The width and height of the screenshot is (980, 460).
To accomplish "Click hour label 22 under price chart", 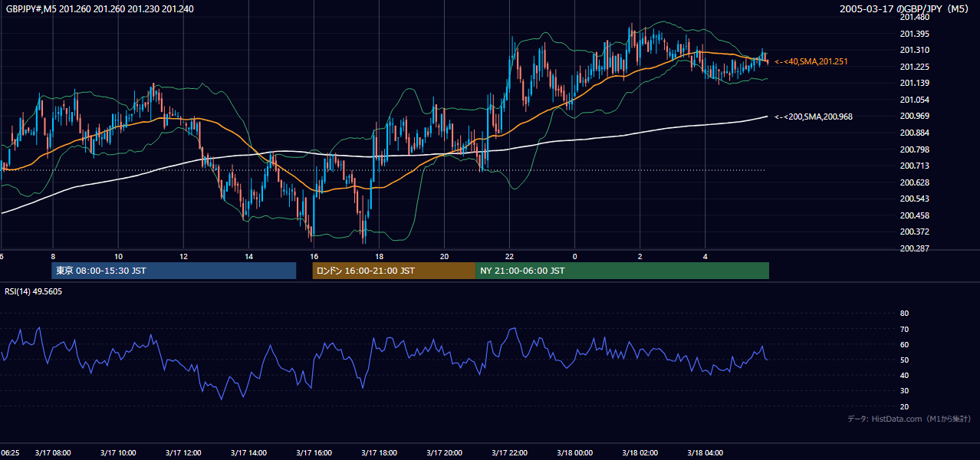I will (509, 256).
